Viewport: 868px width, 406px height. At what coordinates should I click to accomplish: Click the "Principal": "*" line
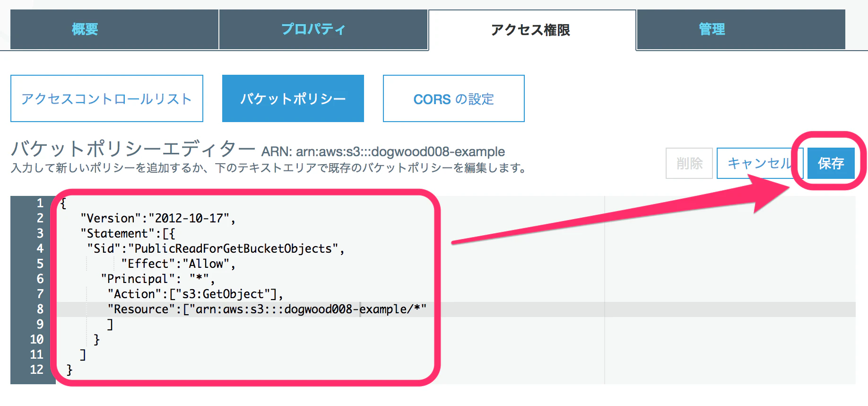158,279
